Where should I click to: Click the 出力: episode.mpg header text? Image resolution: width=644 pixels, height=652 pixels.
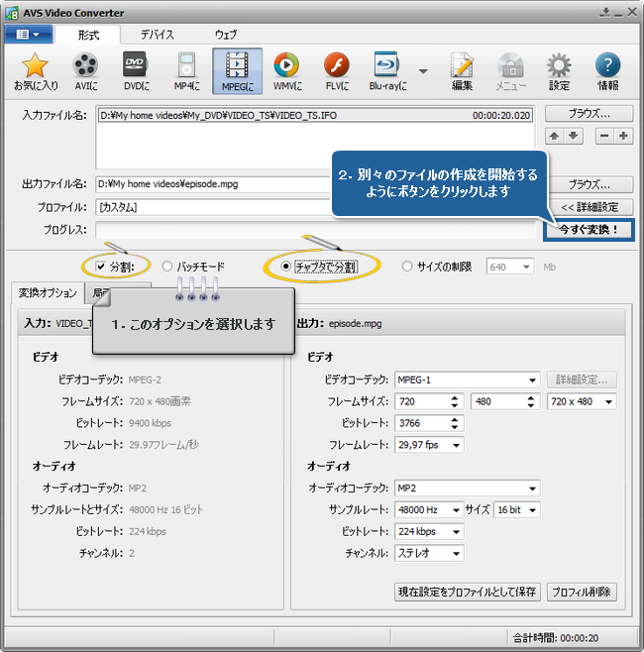click(x=339, y=323)
